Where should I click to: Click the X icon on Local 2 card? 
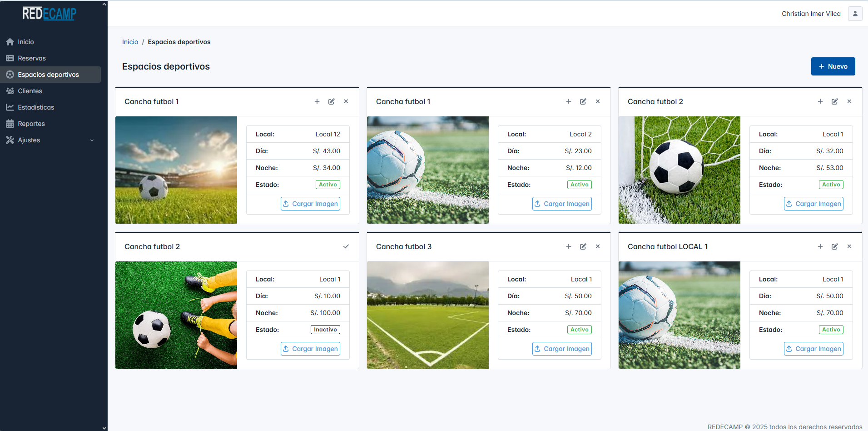click(597, 101)
